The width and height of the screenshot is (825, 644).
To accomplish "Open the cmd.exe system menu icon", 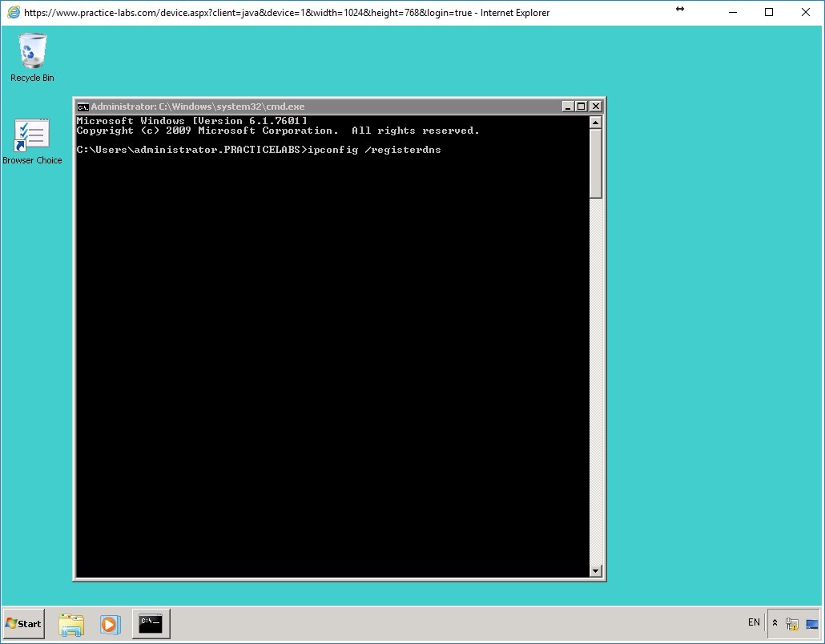I will [x=82, y=106].
